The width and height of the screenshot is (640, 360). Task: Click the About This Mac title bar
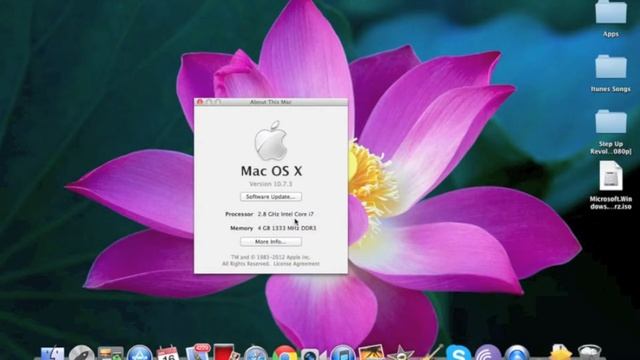[271, 102]
